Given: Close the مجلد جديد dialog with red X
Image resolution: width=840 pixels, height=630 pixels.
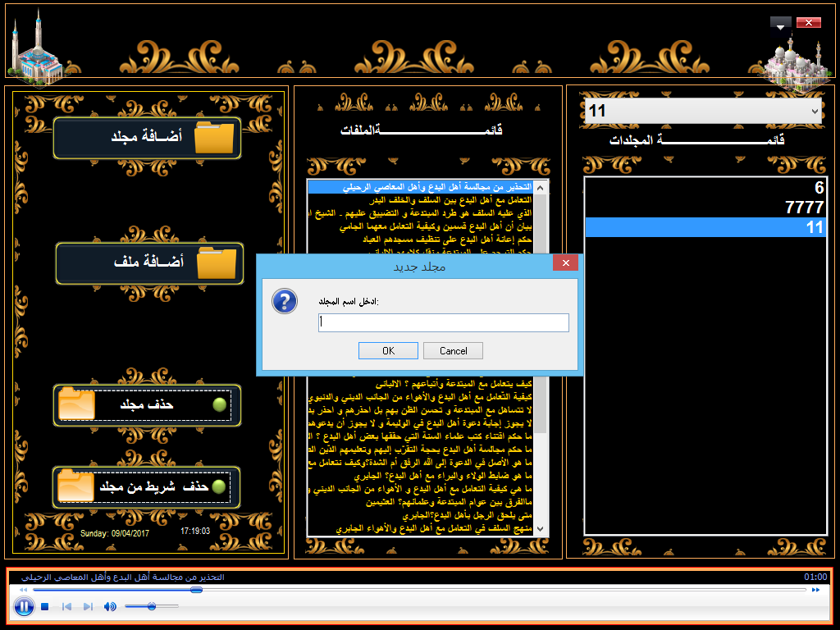Looking at the screenshot, I should point(565,262).
